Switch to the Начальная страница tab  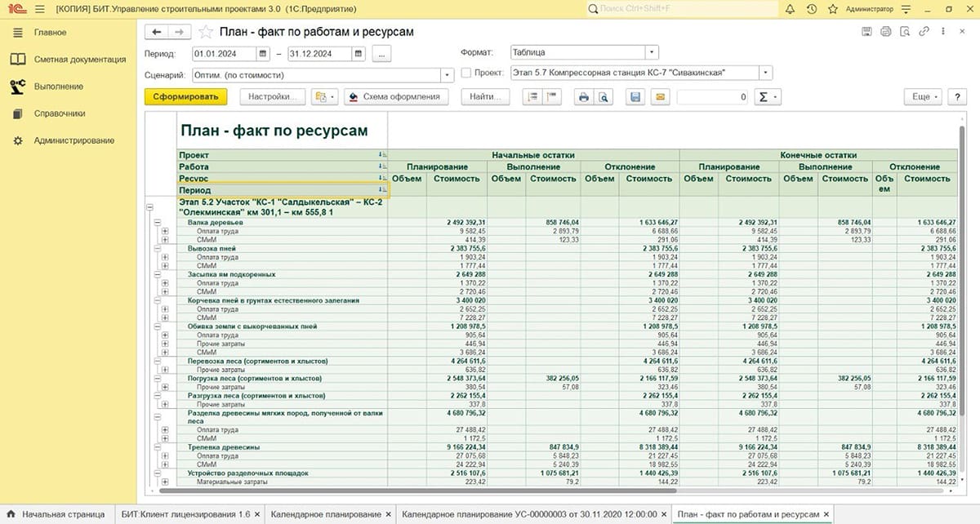56,514
